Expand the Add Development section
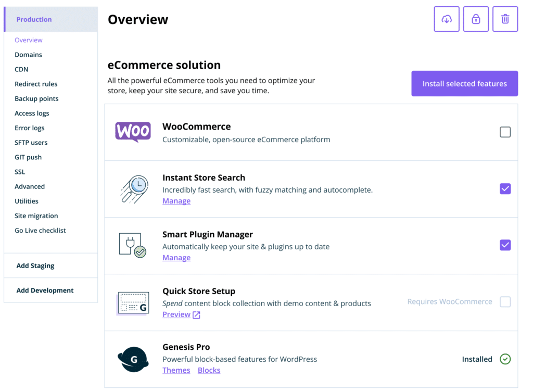 pyautogui.click(x=45, y=290)
